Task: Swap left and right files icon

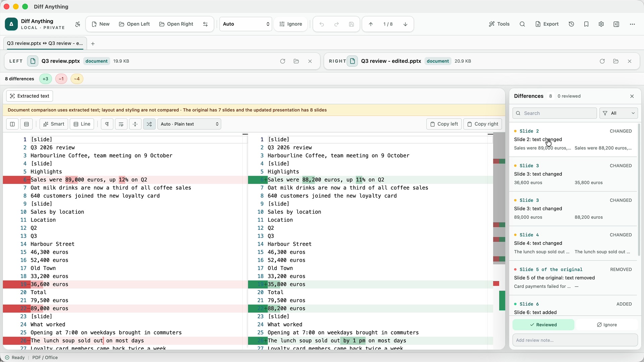Action: click(205, 24)
